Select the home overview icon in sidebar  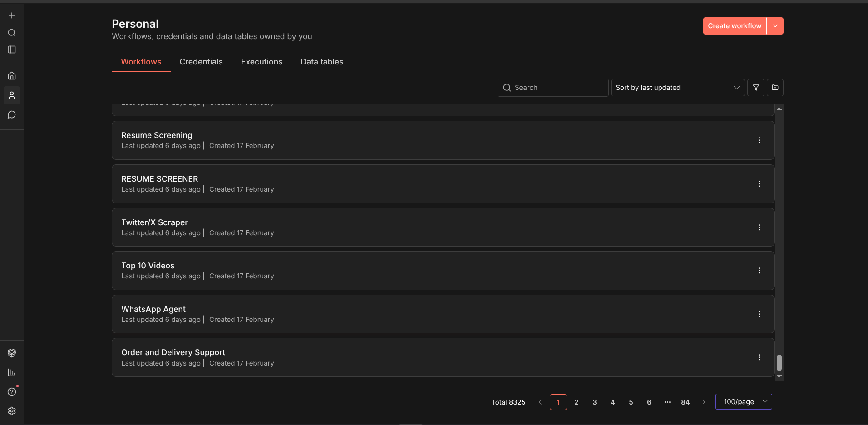(11, 75)
